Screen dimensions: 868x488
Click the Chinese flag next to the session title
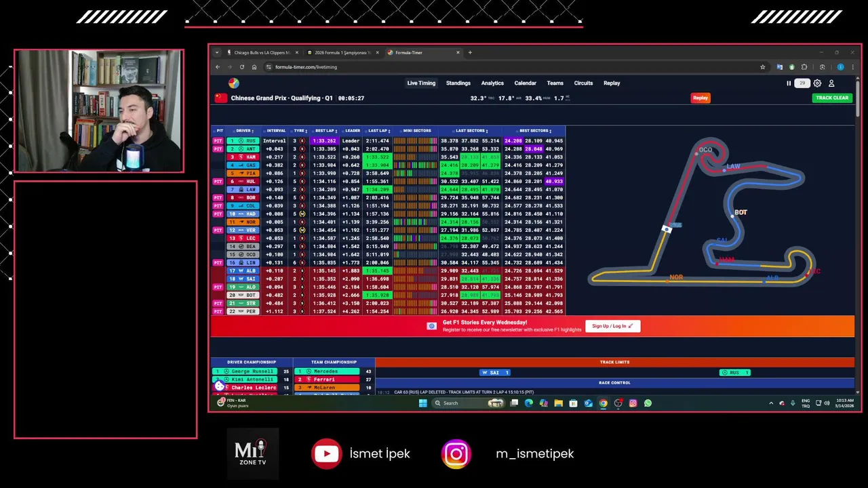[x=220, y=98]
